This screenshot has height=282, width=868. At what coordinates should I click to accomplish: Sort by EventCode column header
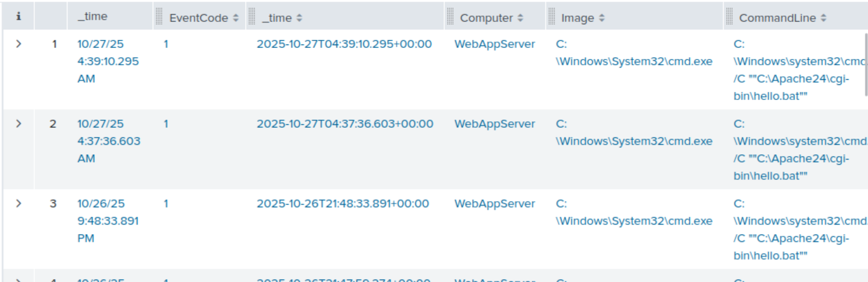203,18
